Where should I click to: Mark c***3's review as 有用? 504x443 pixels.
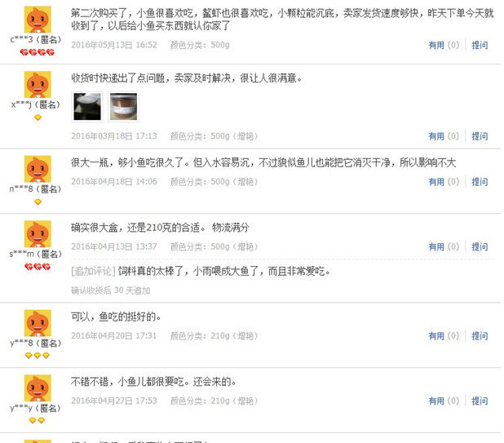[x=444, y=45]
